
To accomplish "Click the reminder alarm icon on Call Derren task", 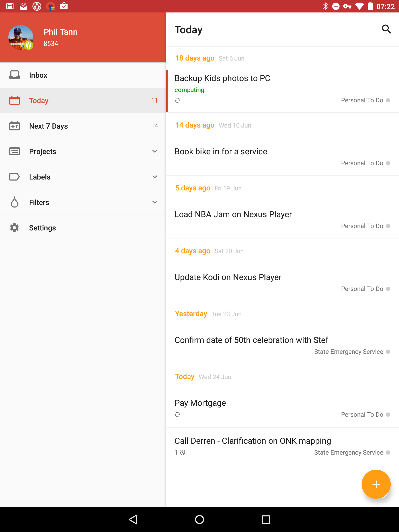I will tap(183, 453).
